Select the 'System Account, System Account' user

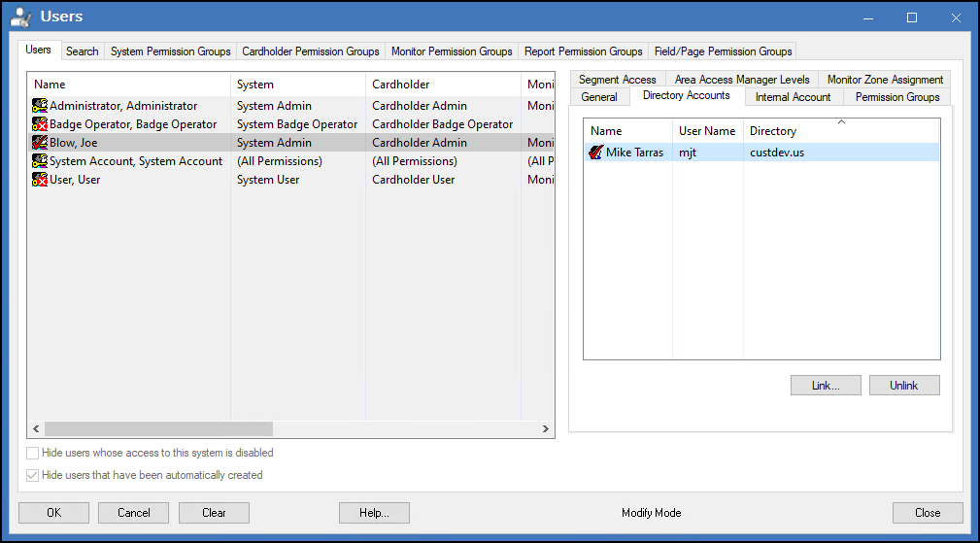(x=136, y=161)
